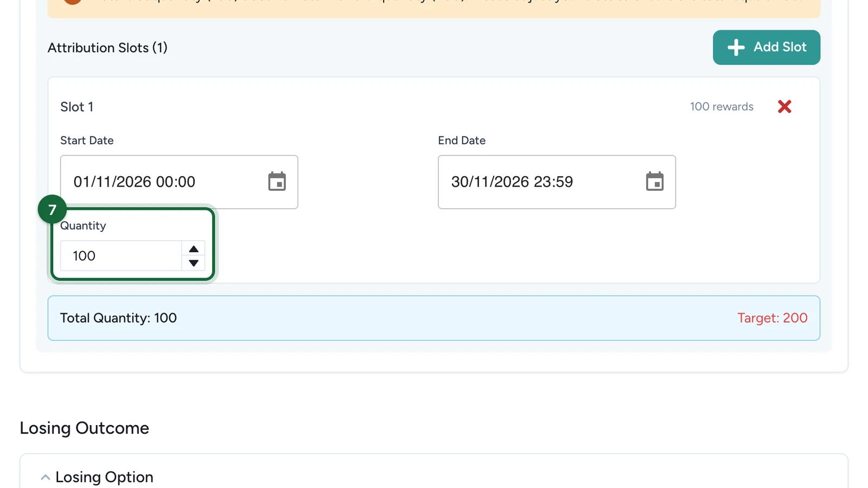Click the 'Total Quantity: 100' text
The width and height of the screenshot is (868, 488).
pyautogui.click(x=118, y=318)
